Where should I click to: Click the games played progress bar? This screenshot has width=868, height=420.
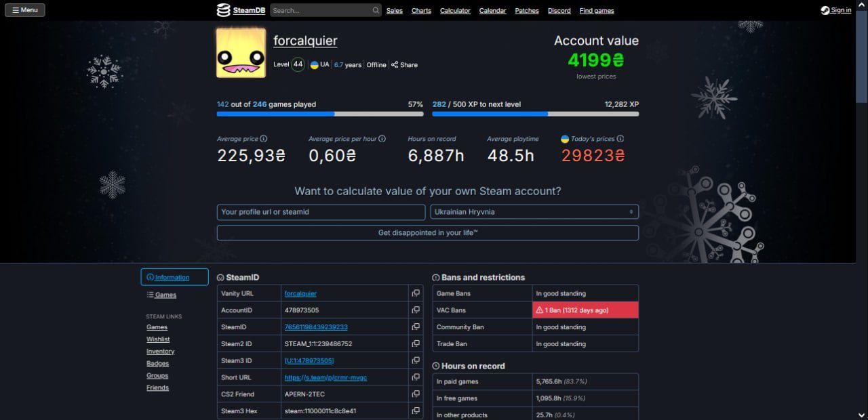tap(320, 114)
